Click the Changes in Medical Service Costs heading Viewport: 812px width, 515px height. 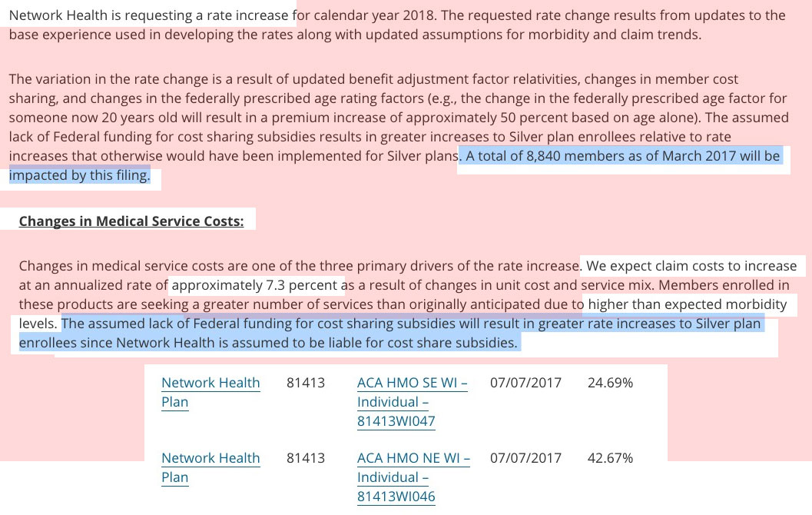tap(131, 221)
